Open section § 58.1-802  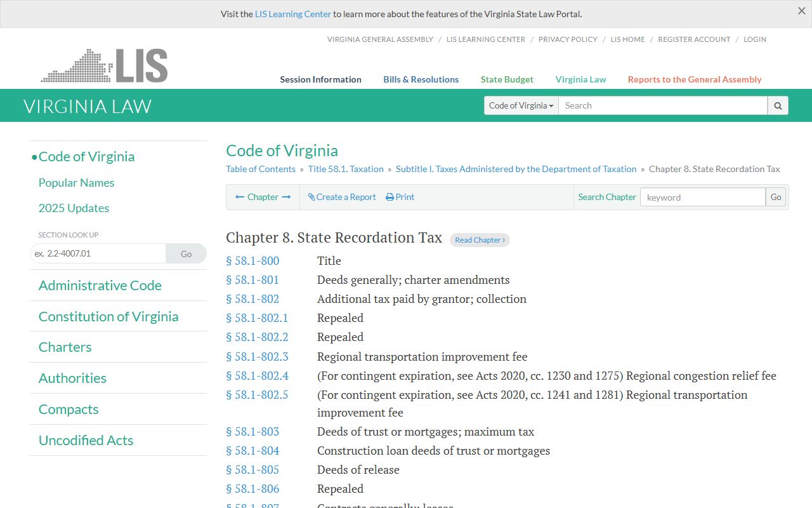252,299
